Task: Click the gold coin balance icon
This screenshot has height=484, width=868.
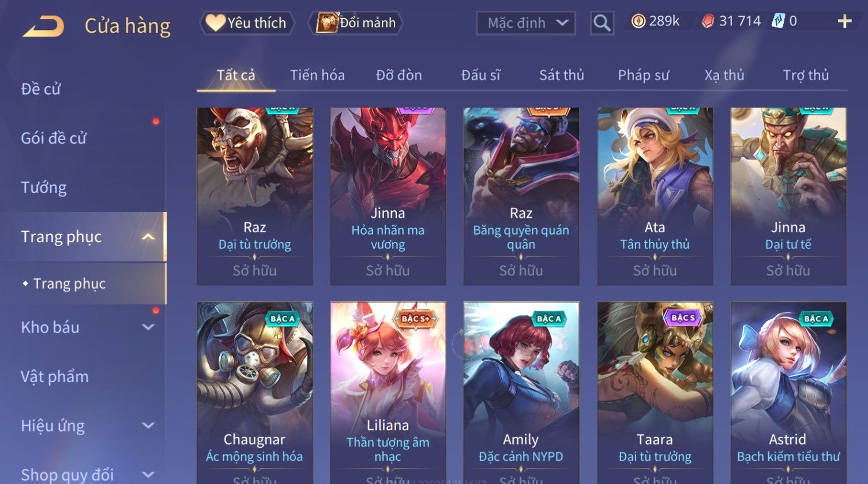Action: [638, 22]
